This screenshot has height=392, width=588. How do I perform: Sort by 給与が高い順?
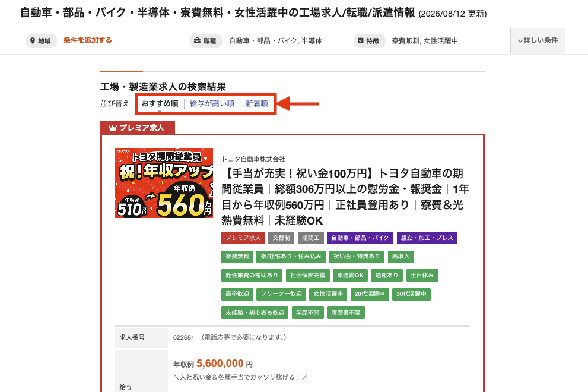(x=212, y=103)
